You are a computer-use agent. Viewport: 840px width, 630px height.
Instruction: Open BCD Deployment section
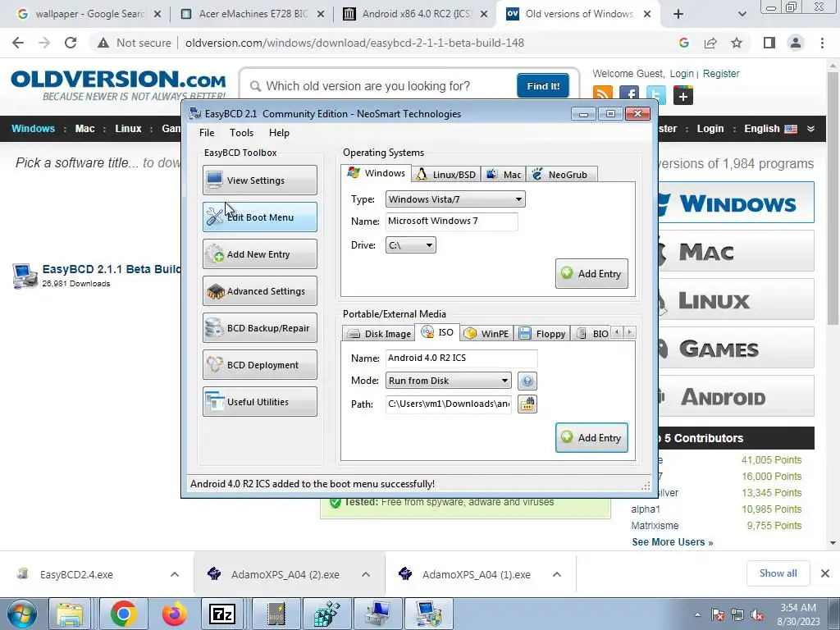coord(260,365)
